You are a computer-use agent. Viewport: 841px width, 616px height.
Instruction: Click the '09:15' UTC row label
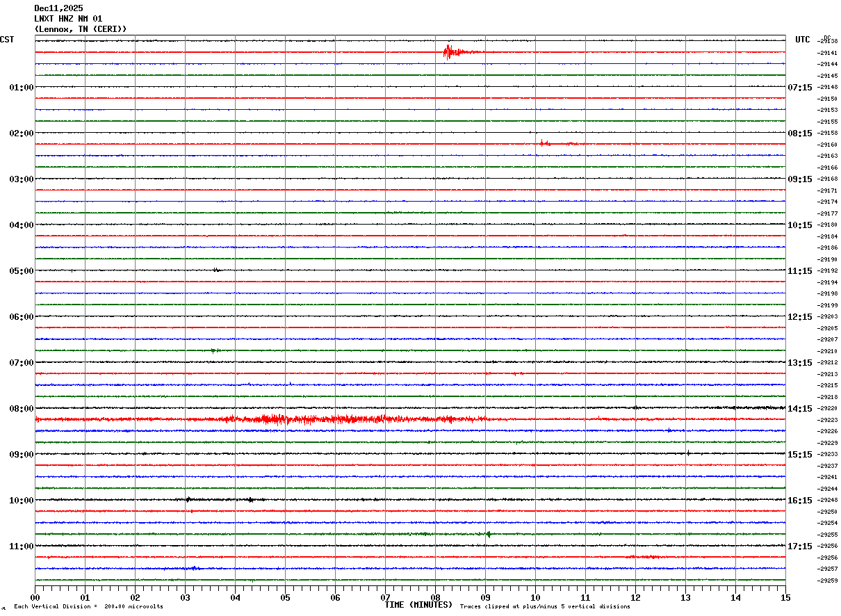pyautogui.click(x=800, y=179)
